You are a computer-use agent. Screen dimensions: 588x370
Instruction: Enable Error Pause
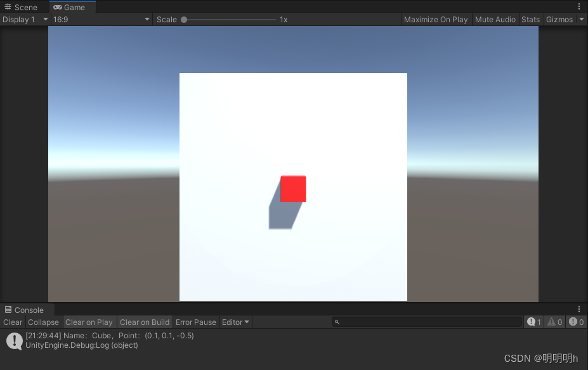195,322
